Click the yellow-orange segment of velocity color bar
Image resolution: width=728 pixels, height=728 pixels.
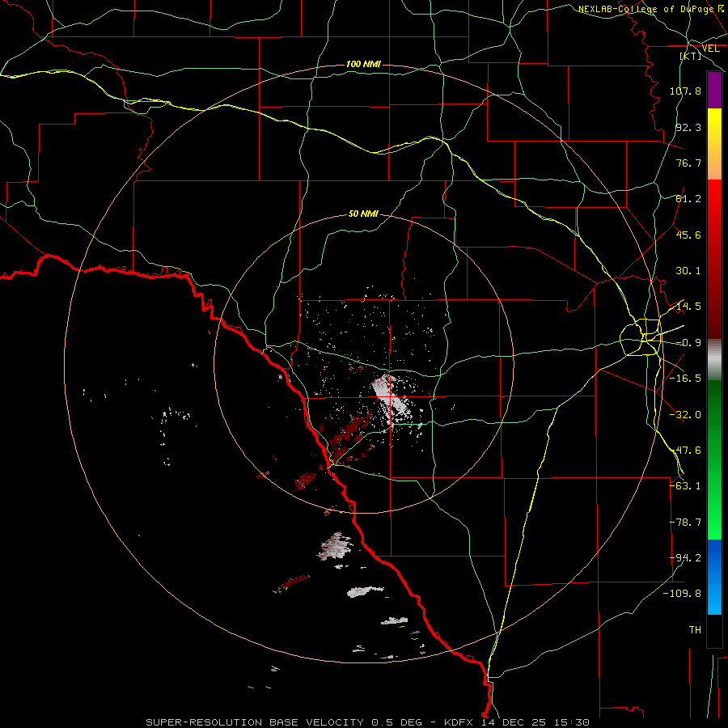click(714, 144)
